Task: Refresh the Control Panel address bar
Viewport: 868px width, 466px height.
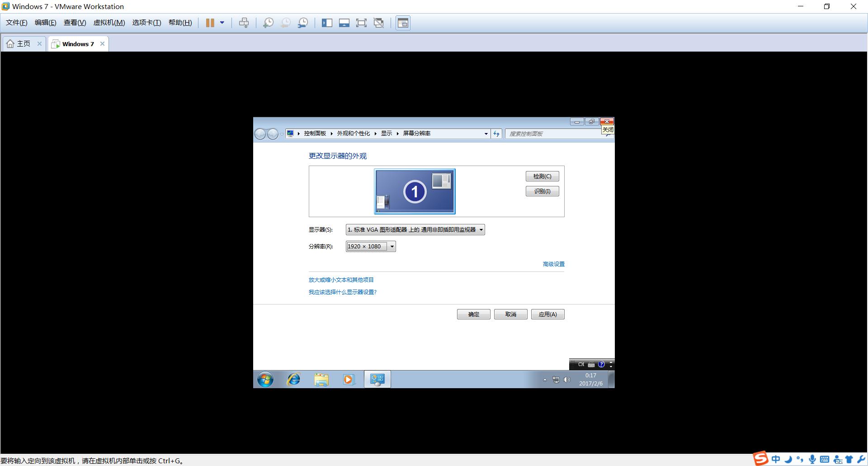Action: (x=496, y=133)
